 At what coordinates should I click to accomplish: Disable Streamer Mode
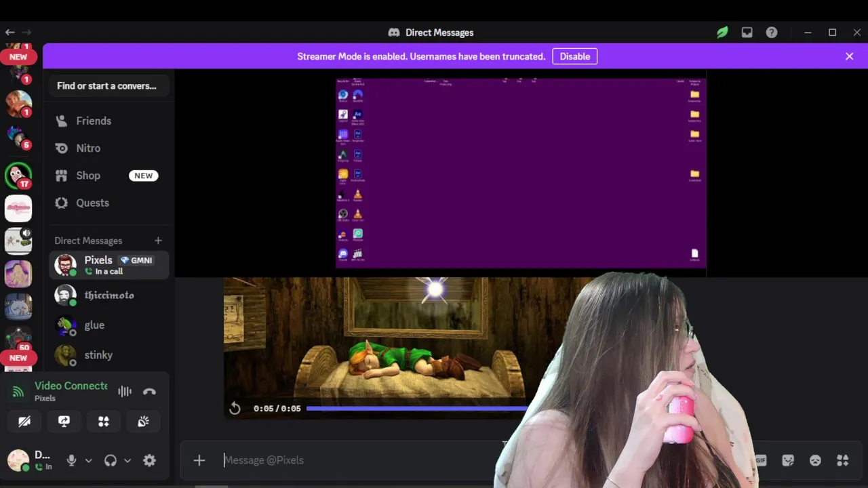575,56
